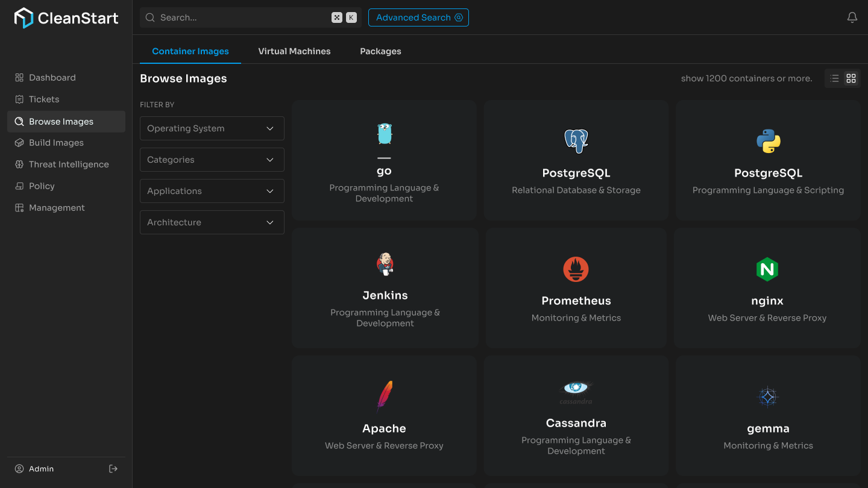Click the Jenkins card title
The width and height of the screenshot is (868, 488).
click(385, 295)
